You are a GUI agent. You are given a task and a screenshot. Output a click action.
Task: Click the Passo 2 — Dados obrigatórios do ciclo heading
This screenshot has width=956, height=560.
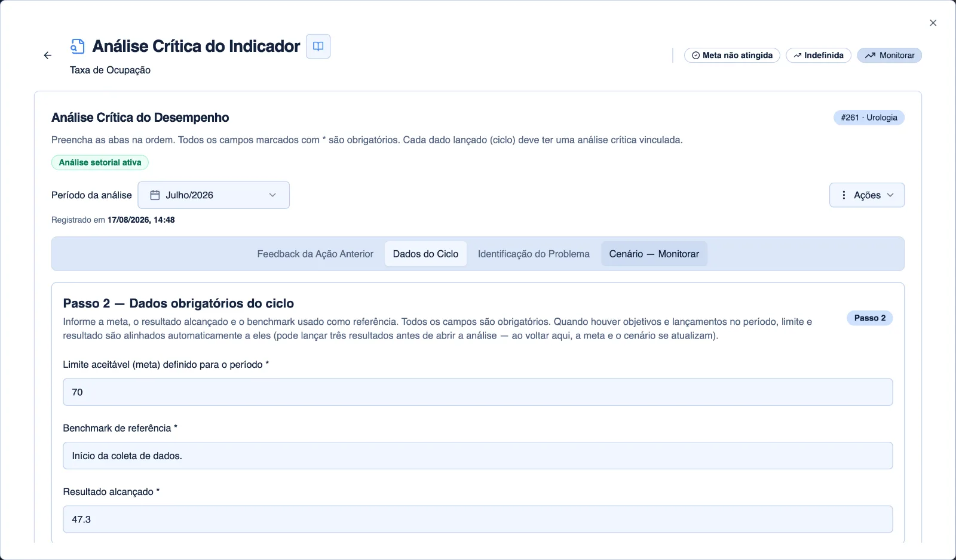coord(179,303)
